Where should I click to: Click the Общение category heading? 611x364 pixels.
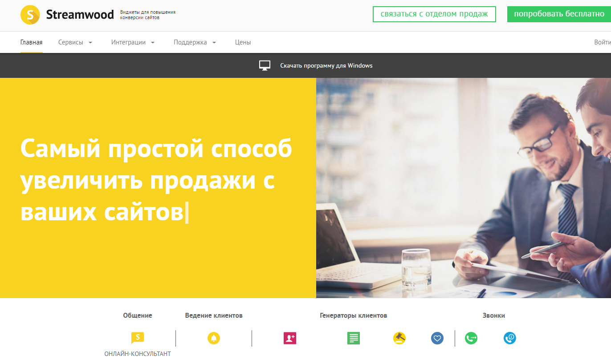coord(138,315)
